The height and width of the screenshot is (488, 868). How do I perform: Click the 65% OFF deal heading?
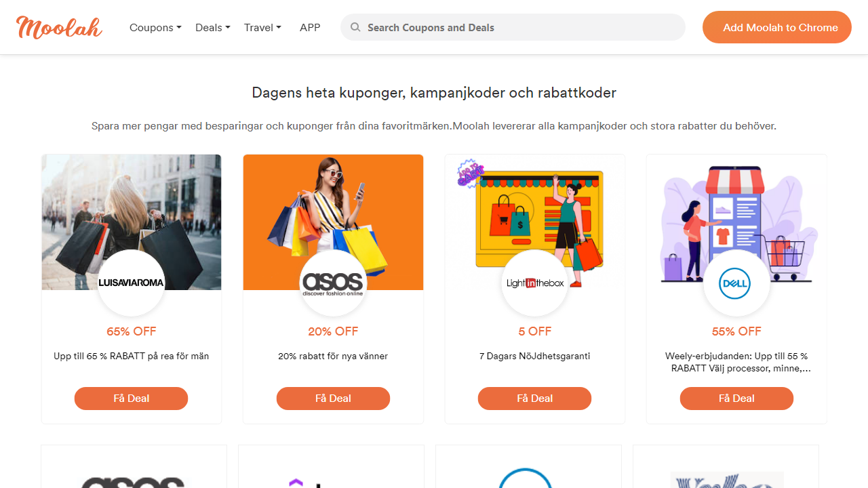pos(131,331)
